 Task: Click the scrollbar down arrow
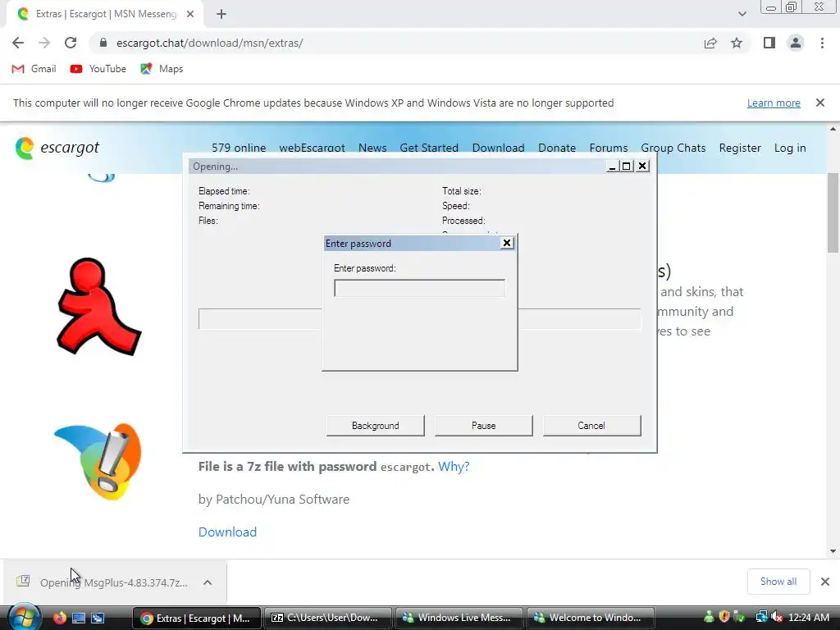click(833, 550)
